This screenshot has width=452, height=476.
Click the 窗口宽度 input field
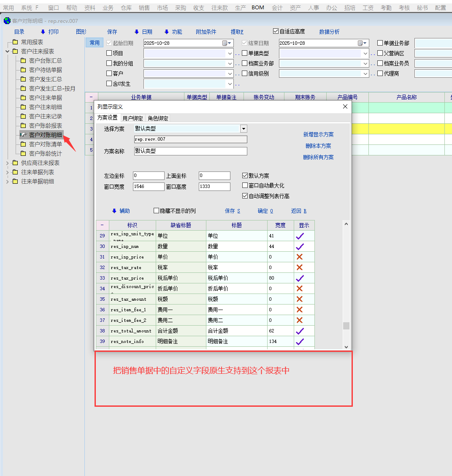click(149, 186)
